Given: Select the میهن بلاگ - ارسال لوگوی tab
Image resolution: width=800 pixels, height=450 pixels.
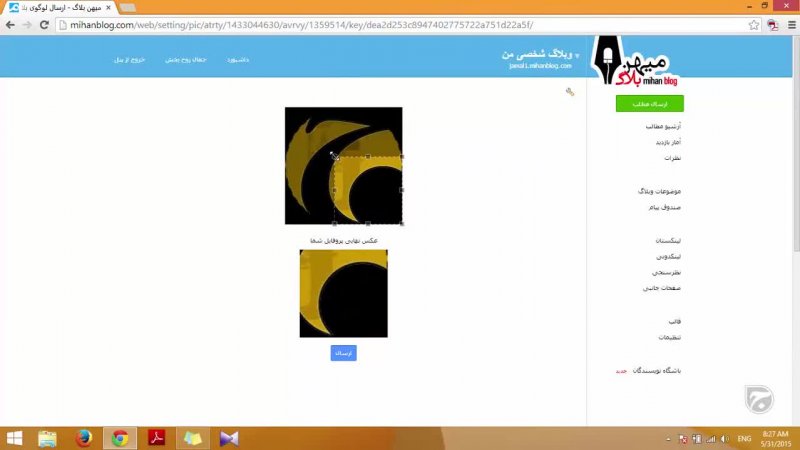Looking at the screenshot, I should [x=61, y=8].
